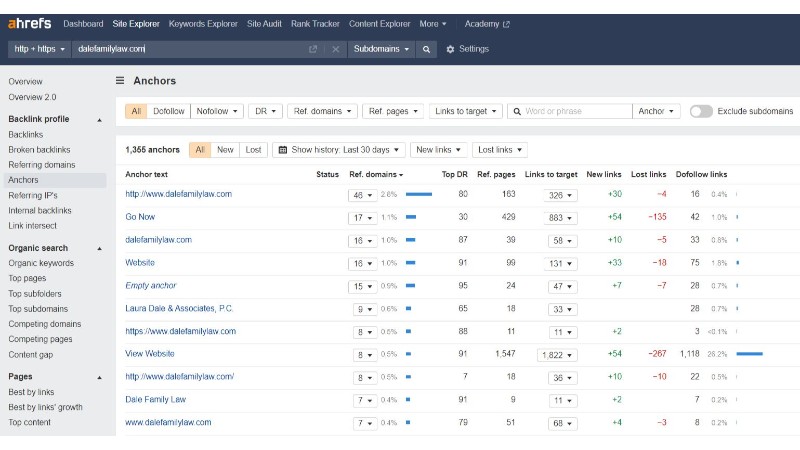Click the View Website anchor text
Screen dimensions: 800x450
click(149, 354)
